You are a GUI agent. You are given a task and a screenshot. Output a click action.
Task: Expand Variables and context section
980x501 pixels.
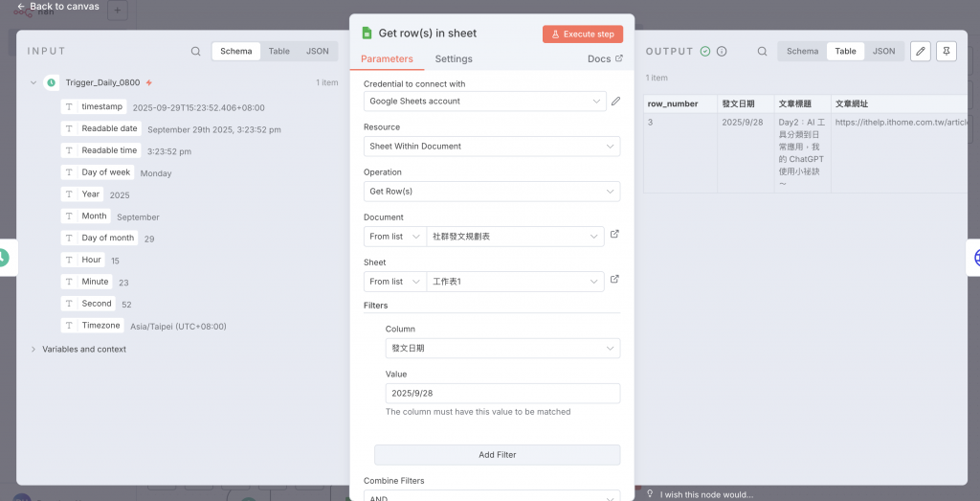coord(33,349)
